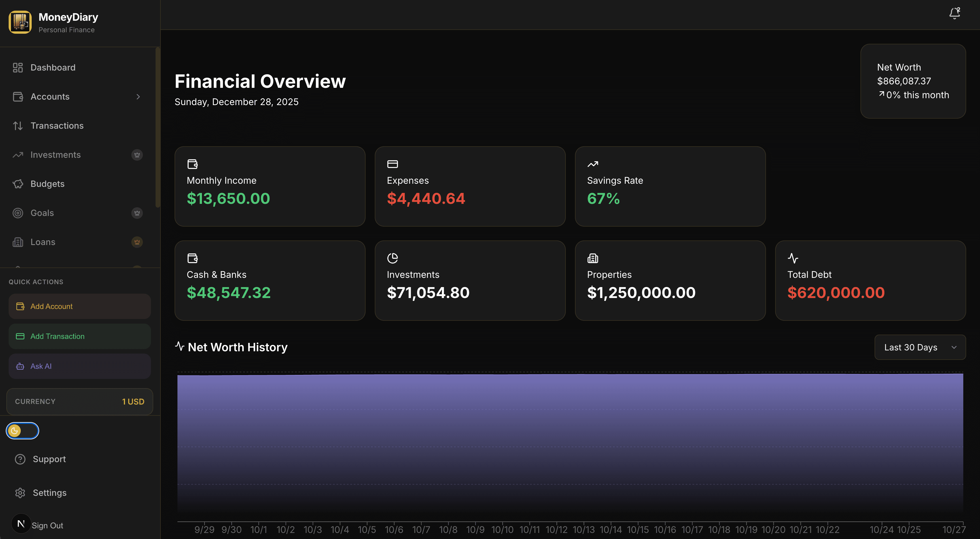
Task: Click the Sunday, December 28, 2025 date
Action: click(x=236, y=102)
